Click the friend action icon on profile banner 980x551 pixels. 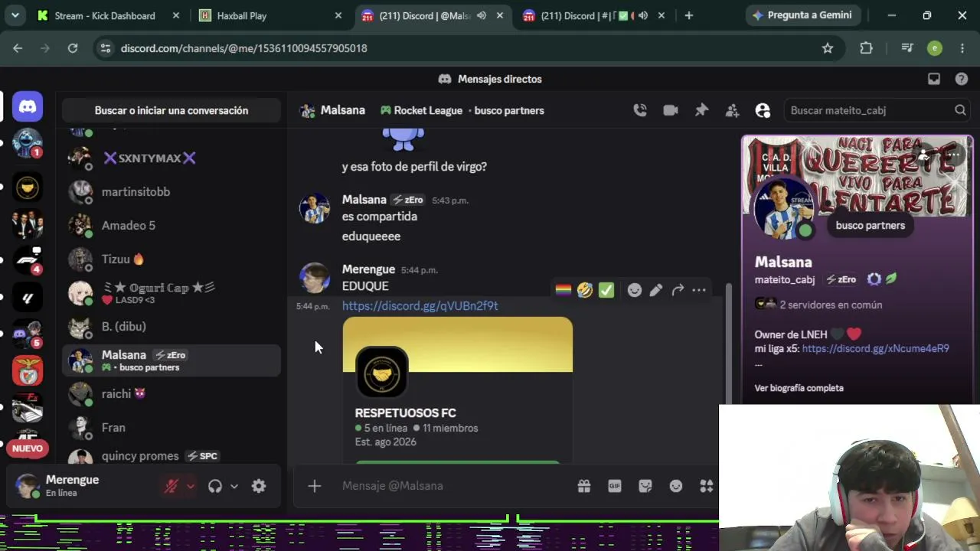click(923, 155)
